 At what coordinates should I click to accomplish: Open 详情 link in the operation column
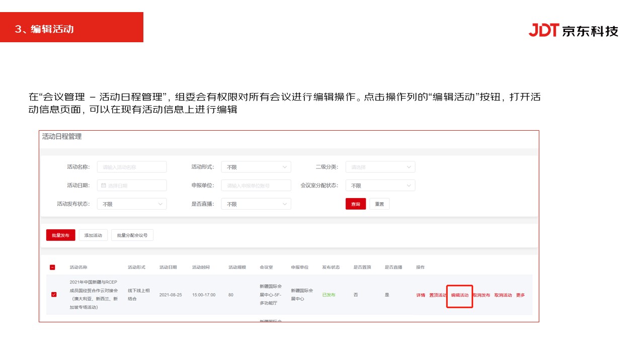(421, 295)
